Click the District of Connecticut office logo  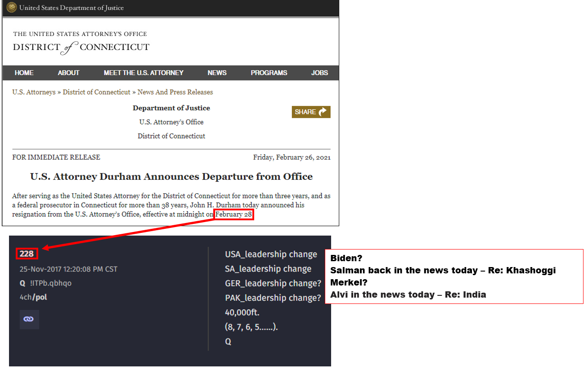[81, 44]
